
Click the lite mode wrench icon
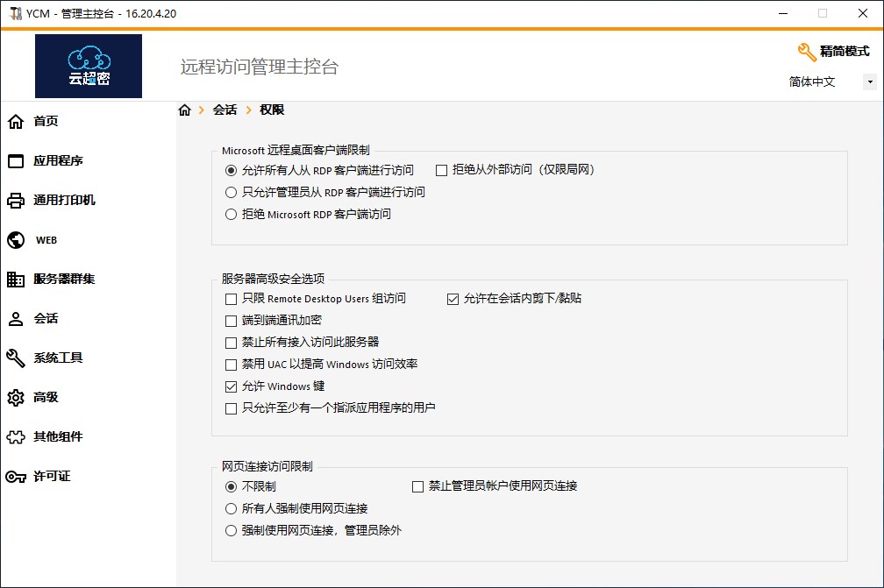point(807,52)
